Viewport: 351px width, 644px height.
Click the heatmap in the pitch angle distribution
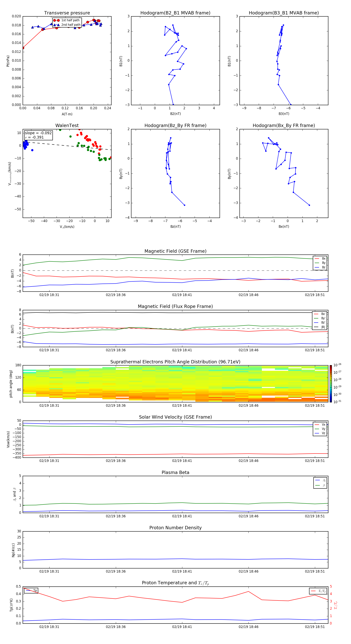pos(175,384)
